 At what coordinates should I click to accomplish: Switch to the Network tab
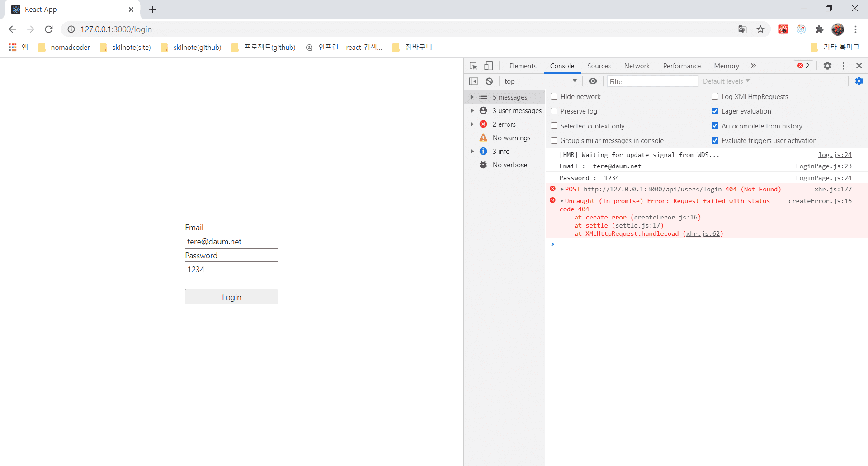pyautogui.click(x=637, y=66)
